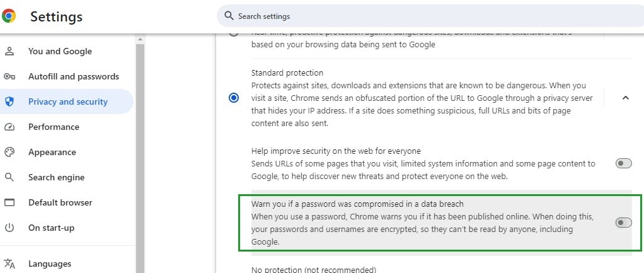Click the You and Google person icon
This screenshot has height=273, width=644.
pos(9,52)
